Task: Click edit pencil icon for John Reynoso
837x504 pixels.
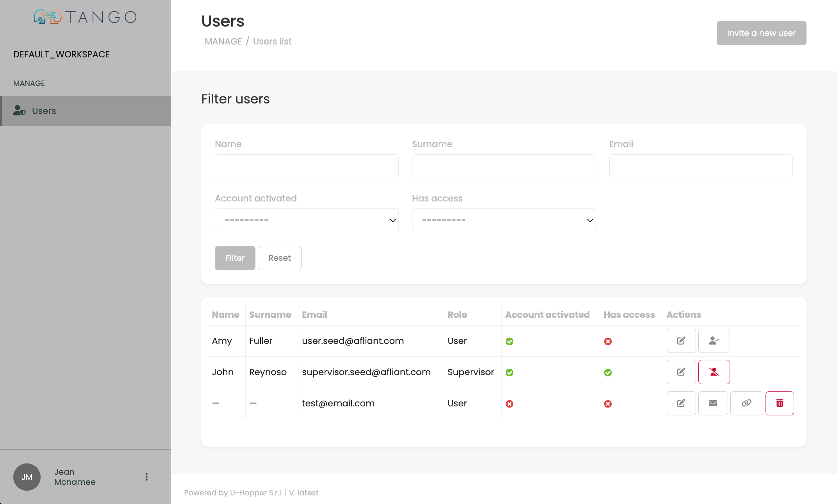Action: 681,372
